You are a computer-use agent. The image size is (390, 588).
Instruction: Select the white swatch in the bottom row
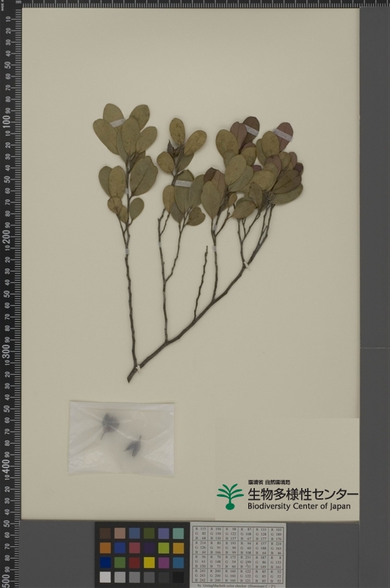pos(105,577)
